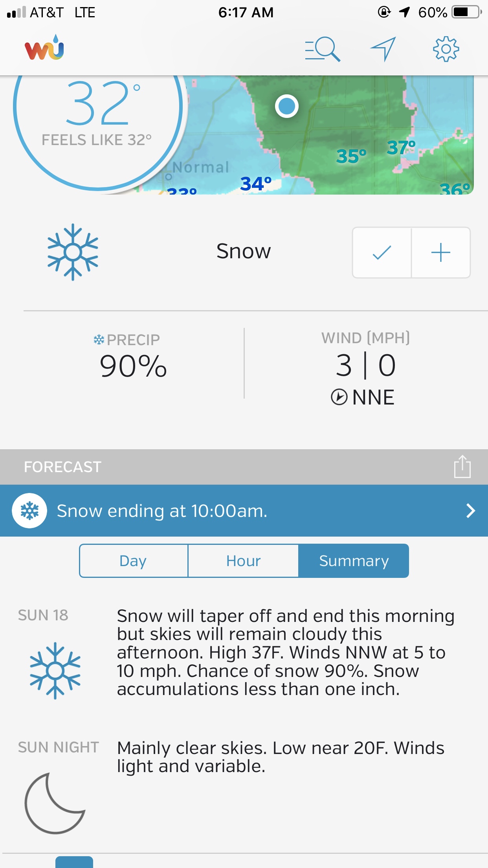Confirm Snow condition with checkmark button
This screenshot has width=488, height=868.
(x=382, y=252)
